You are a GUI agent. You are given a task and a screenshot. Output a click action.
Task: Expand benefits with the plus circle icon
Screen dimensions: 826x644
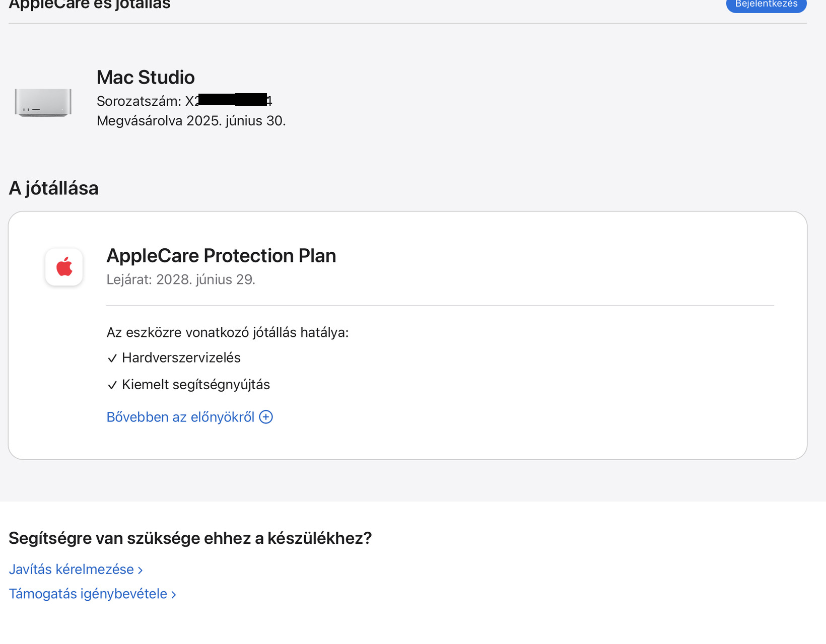click(266, 417)
